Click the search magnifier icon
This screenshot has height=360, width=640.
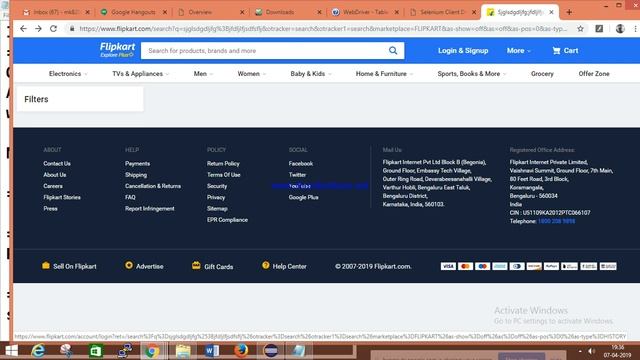393,51
